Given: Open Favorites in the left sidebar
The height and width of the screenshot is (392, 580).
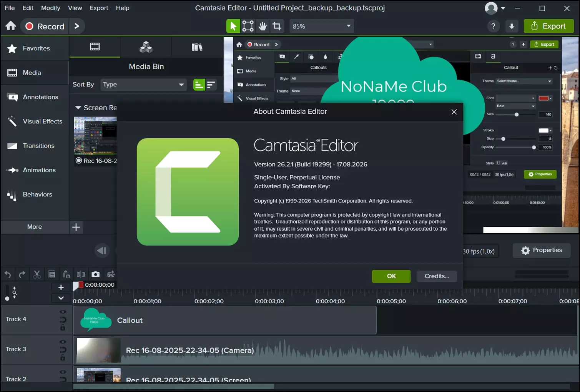Looking at the screenshot, I should (x=35, y=48).
